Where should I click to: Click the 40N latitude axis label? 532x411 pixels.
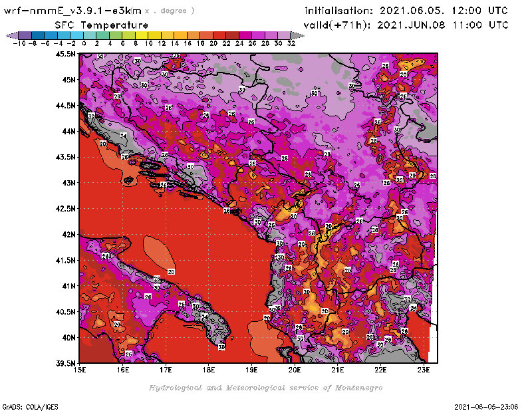[x=68, y=338]
